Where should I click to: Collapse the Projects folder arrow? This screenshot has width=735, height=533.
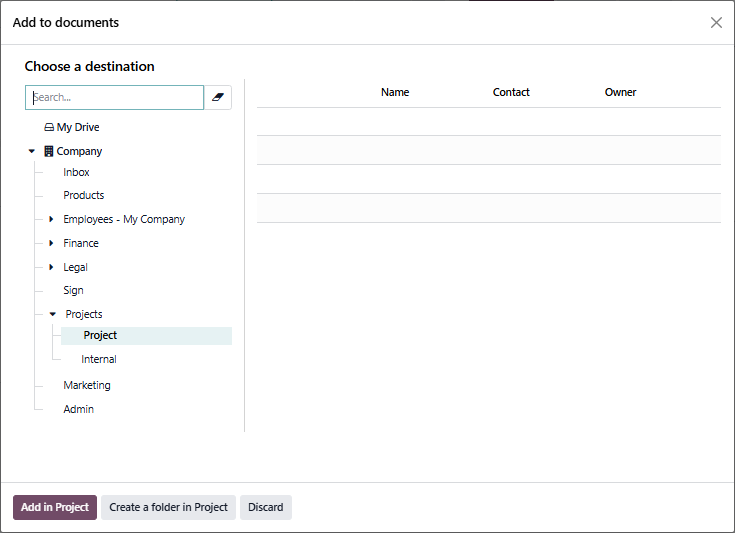tap(52, 314)
